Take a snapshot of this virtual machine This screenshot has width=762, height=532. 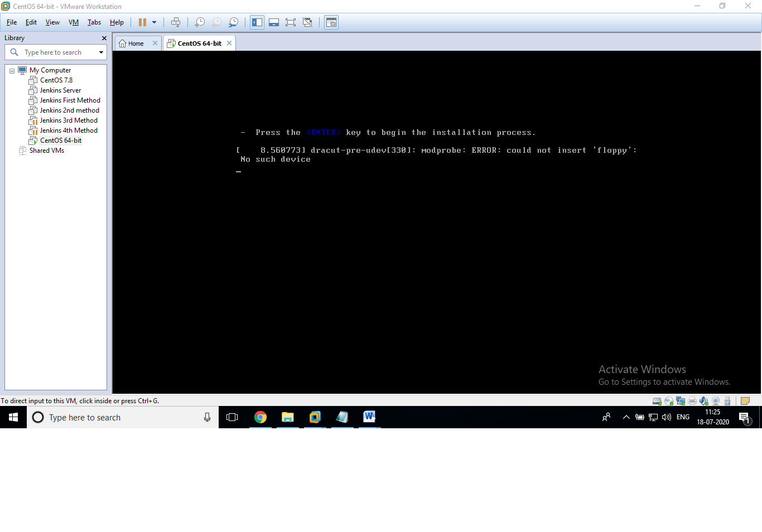[199, 22]
